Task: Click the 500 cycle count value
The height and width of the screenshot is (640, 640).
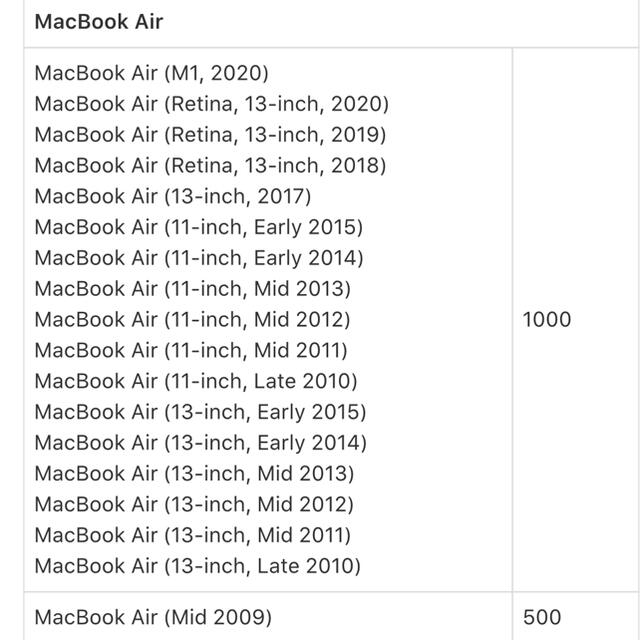Action: pos(542,618)
